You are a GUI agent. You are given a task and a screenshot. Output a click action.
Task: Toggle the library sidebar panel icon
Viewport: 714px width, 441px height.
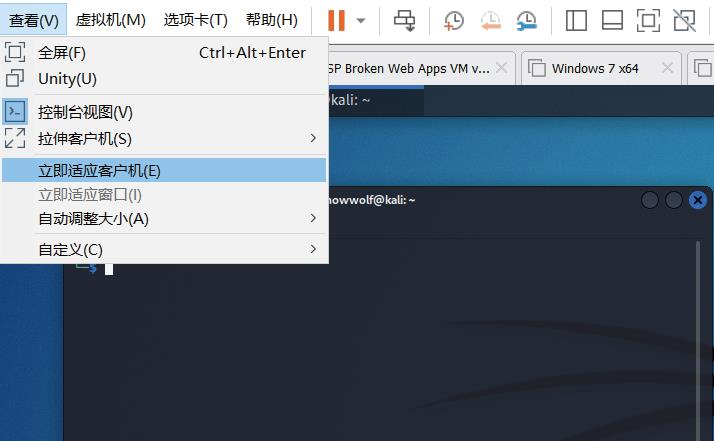coord(576,21)
